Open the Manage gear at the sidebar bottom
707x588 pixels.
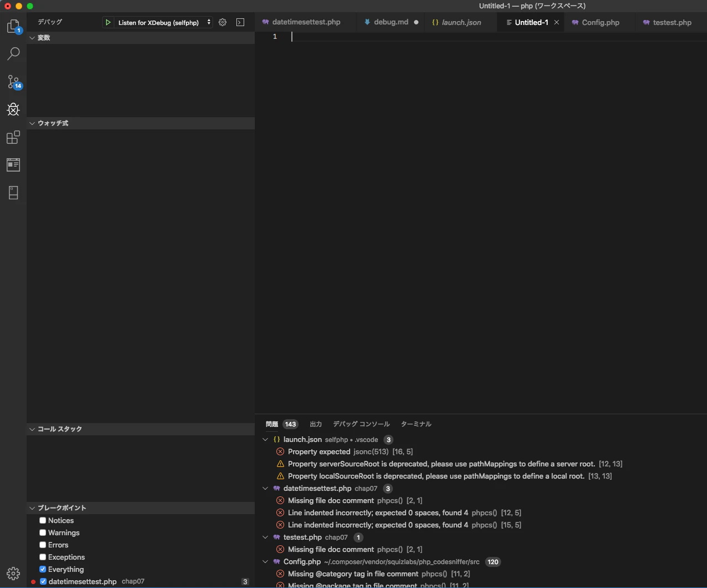click(x=13, y=573)
